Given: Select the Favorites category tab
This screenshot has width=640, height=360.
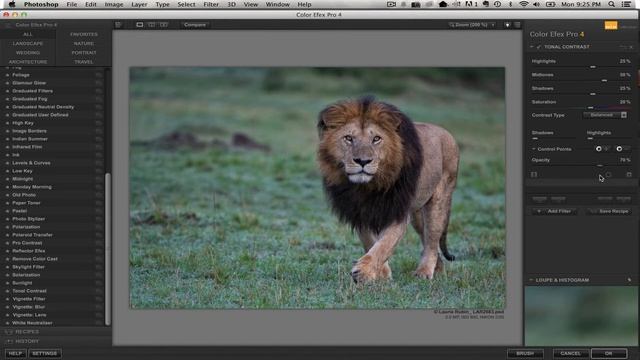Looking at the screenshot, I should [84, 34].
